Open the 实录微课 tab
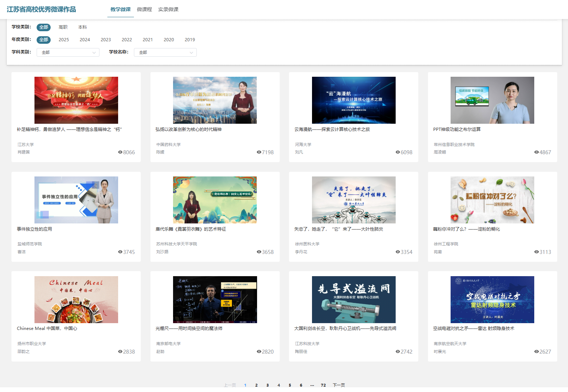 coord(168,9)
